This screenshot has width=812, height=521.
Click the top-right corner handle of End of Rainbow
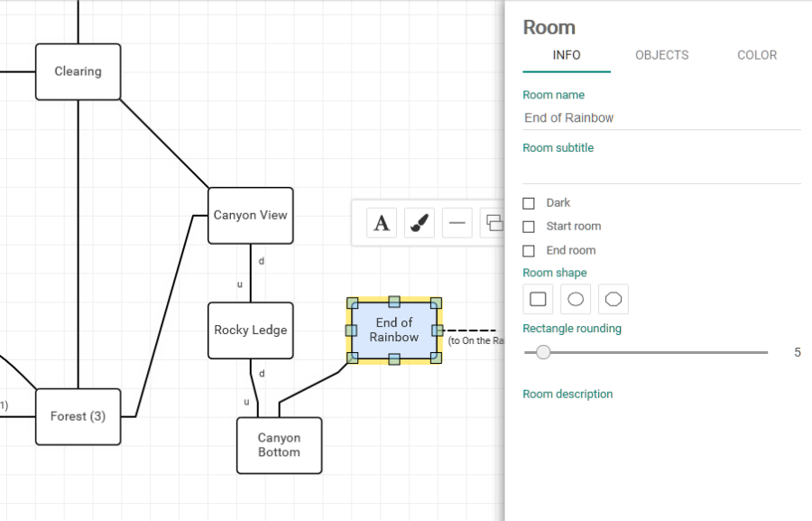point(436,302)
